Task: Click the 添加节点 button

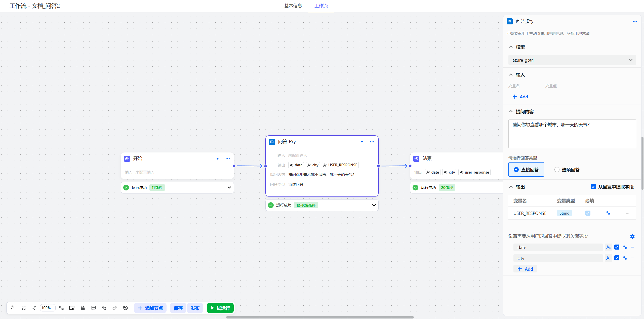Action: pyautogui.click(x=150, y=308)
